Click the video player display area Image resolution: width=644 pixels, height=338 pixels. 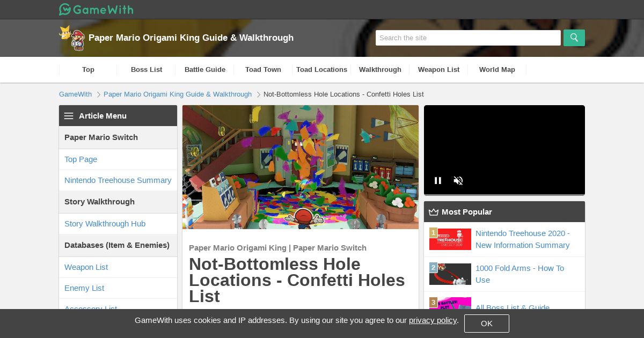(504, 150)
